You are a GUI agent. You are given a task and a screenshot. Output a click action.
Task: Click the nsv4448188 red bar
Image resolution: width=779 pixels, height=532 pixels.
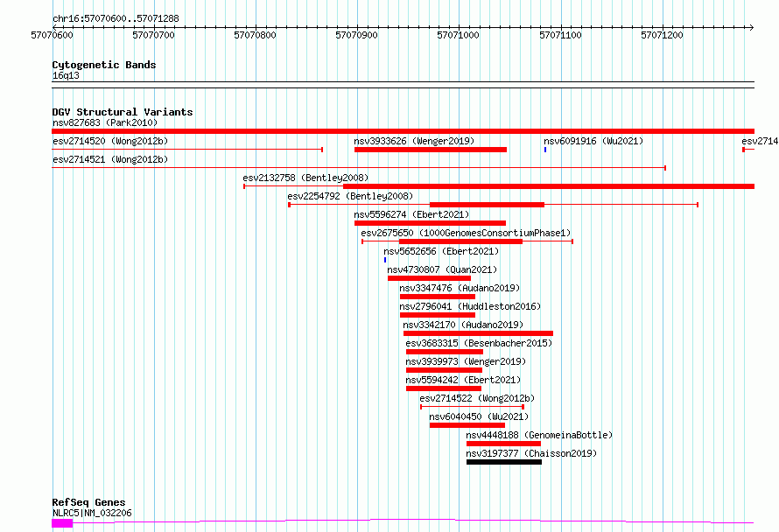504,444
